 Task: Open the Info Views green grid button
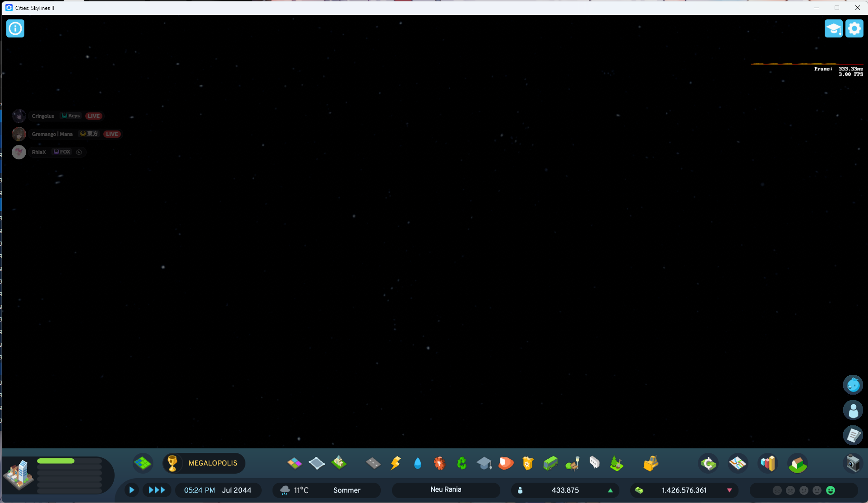(143, 463)
